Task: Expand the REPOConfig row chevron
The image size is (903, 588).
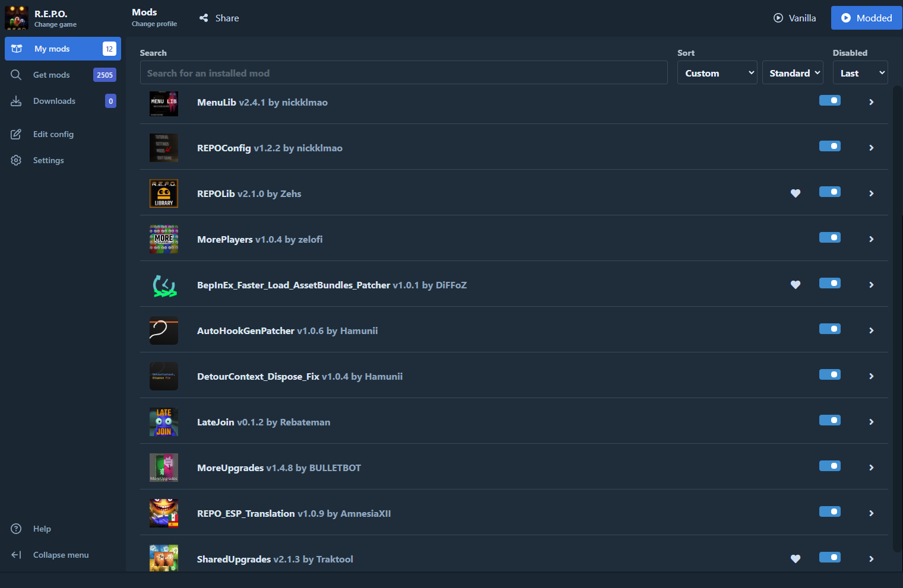Action: 872,148
